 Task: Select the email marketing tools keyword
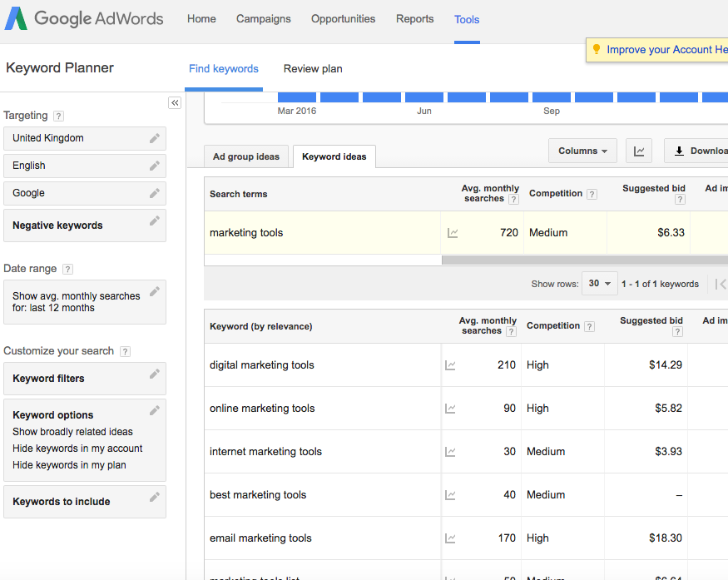click(x=260, y=538)
